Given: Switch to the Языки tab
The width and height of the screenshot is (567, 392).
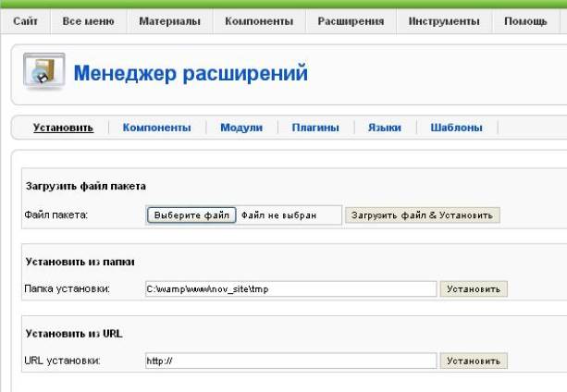Looking at the screenshot, I should pos(385,128).
